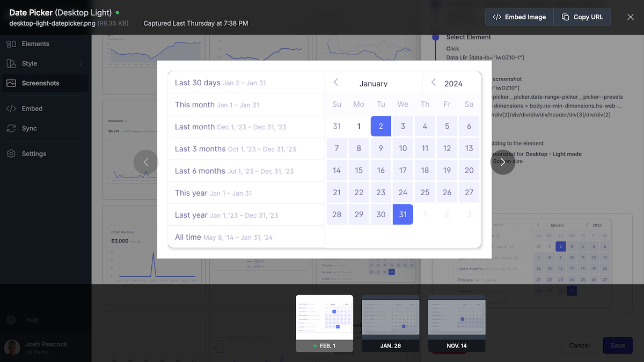Click the previous year chevron next to 2024

(434, 82)
